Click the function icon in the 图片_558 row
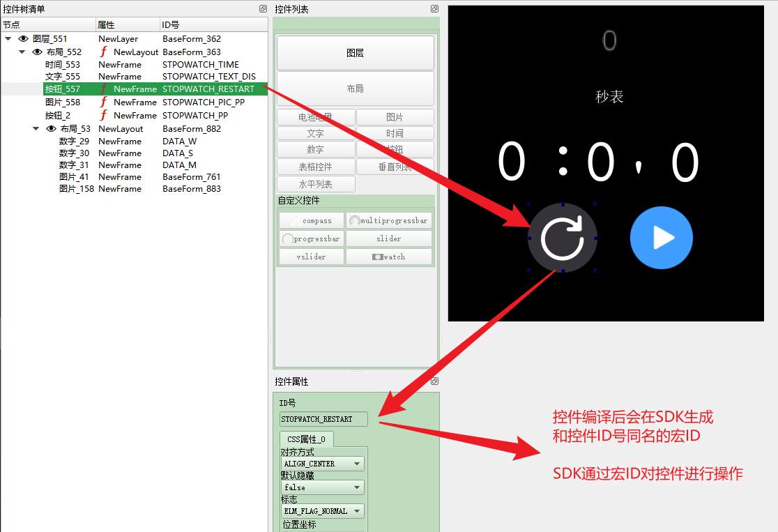 point(103,102)
